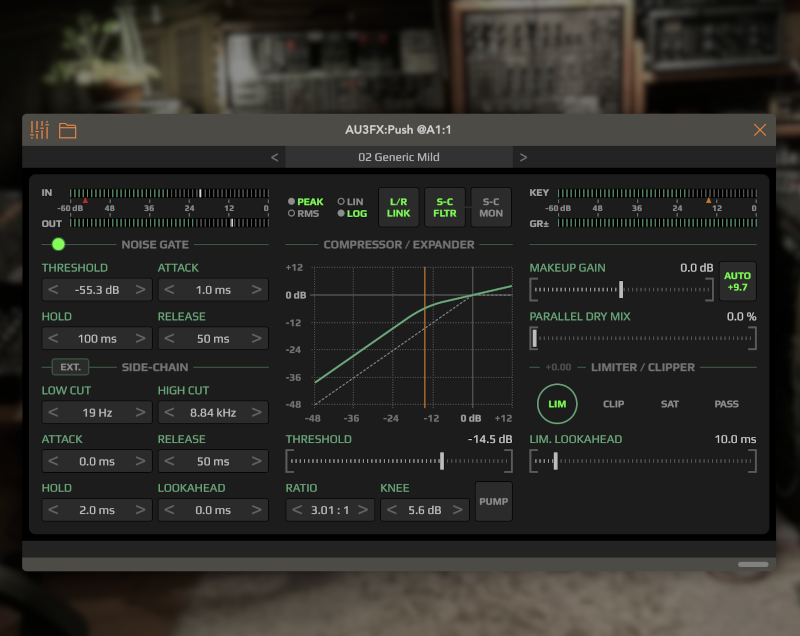Decrease side-chain hold 2.0 ms
The width and height of the screenshot is (800, 636).
(53, 510)
